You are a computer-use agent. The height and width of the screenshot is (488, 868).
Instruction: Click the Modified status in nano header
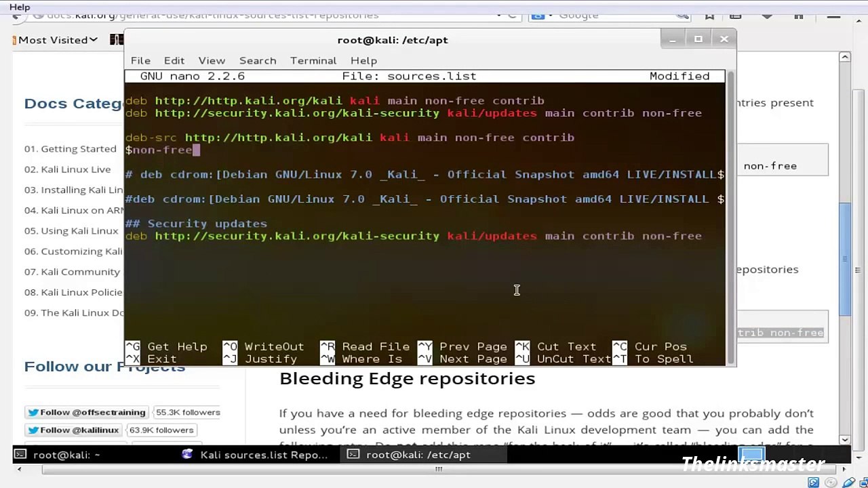pyautogui.click(x=679, y=76)
